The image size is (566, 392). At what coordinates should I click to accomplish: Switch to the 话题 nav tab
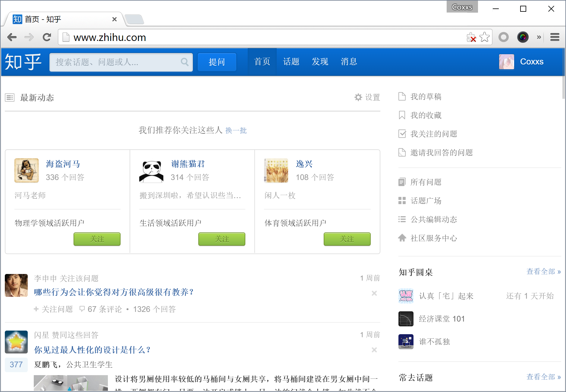[x=291, y=62]
